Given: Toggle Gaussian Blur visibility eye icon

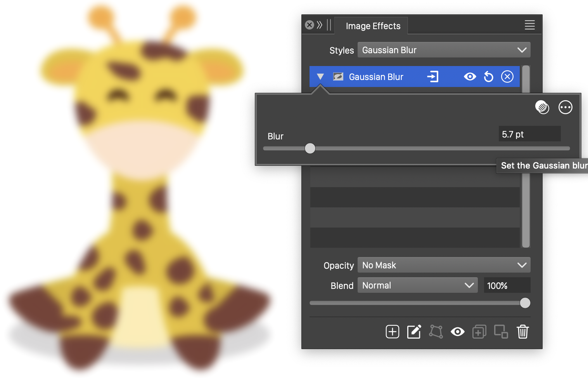Looking at the screenshot, I should (x=470, y=77).
